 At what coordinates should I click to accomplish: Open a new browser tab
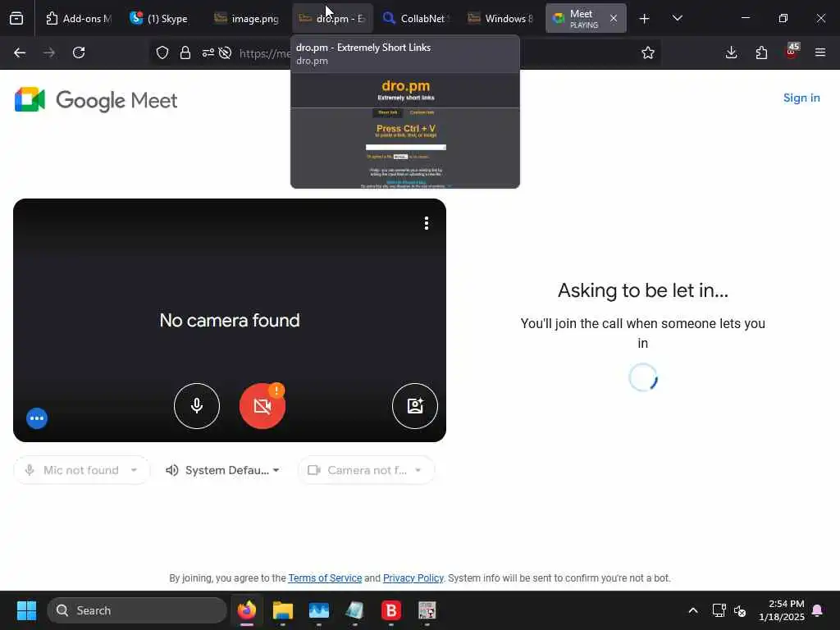[645, 19]
